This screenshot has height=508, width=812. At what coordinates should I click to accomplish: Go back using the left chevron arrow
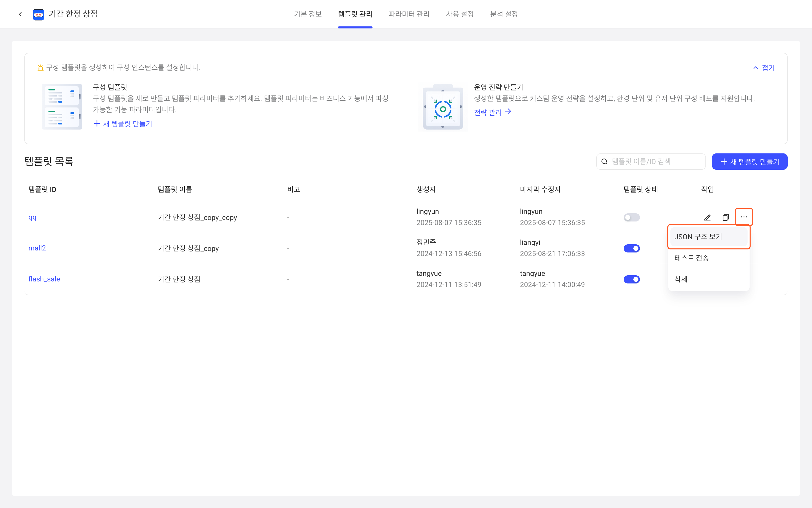pyautogui.click(x=21, y=14)
